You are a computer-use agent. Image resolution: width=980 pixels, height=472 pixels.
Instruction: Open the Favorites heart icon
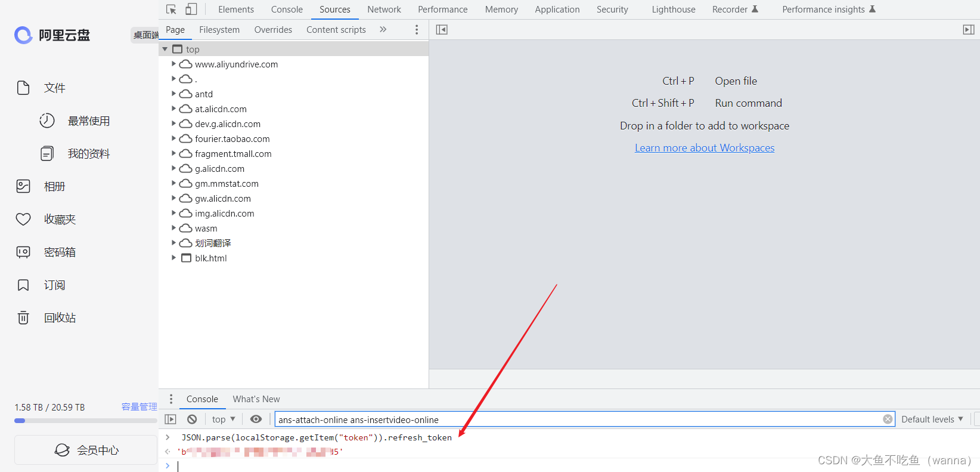[23, 219]
